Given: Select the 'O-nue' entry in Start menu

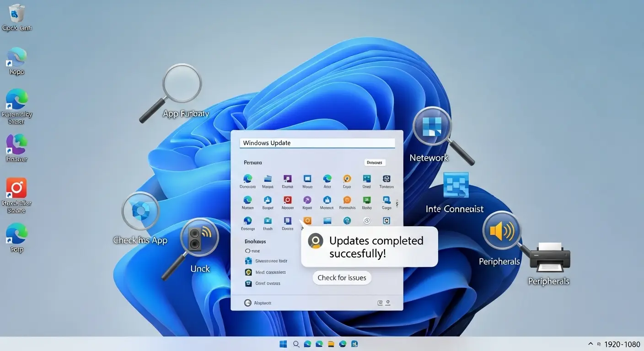Looking at the screenshot, I should 252,251.
